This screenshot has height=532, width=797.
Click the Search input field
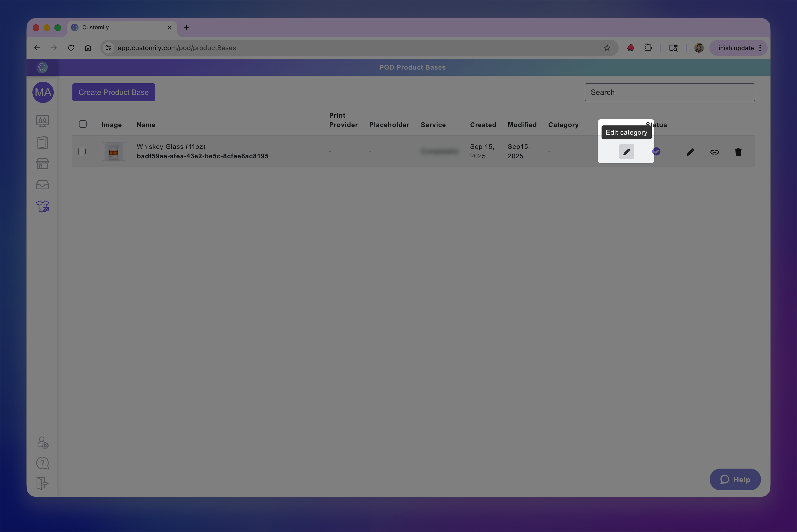tap(669, 92)
